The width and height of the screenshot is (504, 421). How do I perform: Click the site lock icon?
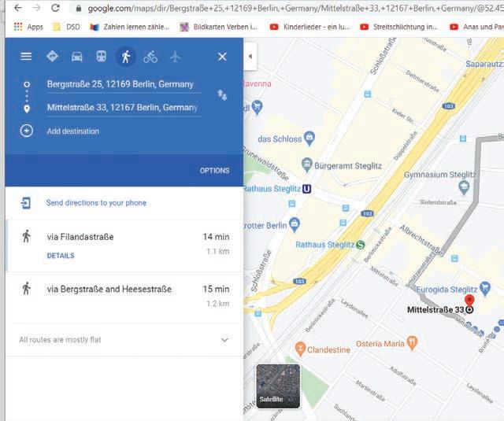coord(79,9)
